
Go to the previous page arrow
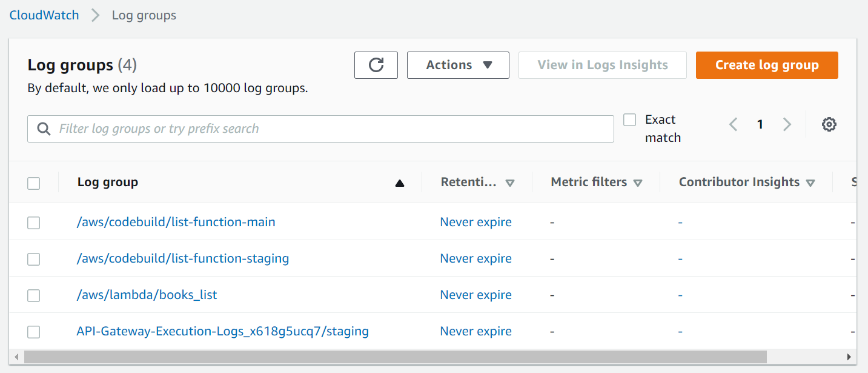pyautogui.click(x=734, y=124)
